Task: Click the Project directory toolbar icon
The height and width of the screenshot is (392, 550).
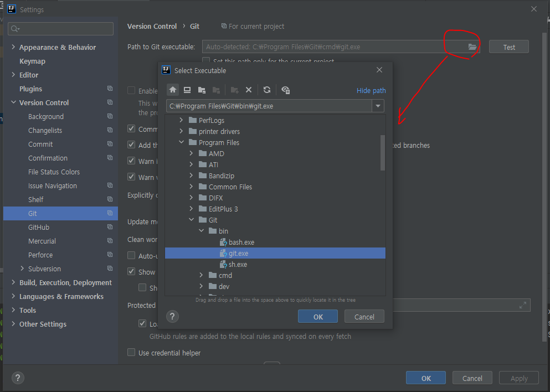Action: tap(202, 90)
